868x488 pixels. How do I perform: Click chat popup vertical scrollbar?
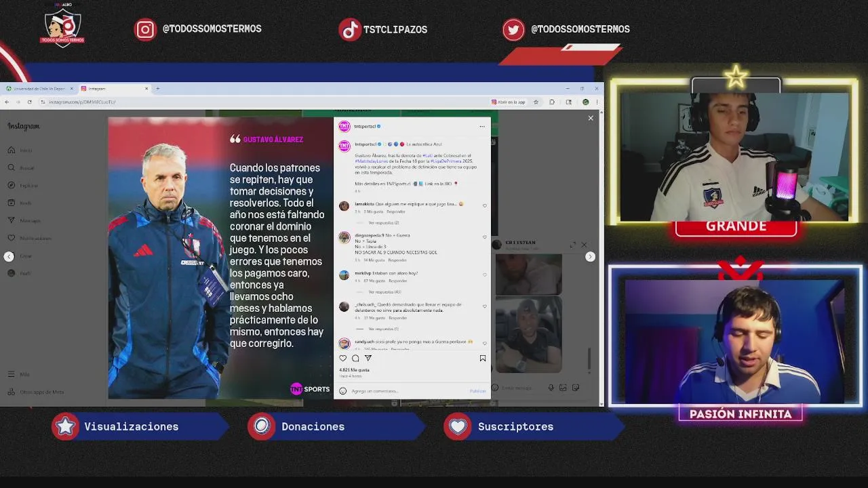[589, 359]
